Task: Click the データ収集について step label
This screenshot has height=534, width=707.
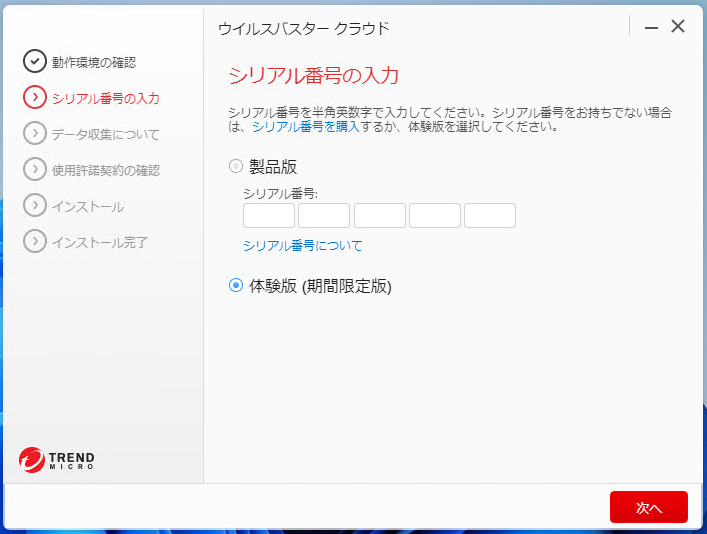Action: 106,134
